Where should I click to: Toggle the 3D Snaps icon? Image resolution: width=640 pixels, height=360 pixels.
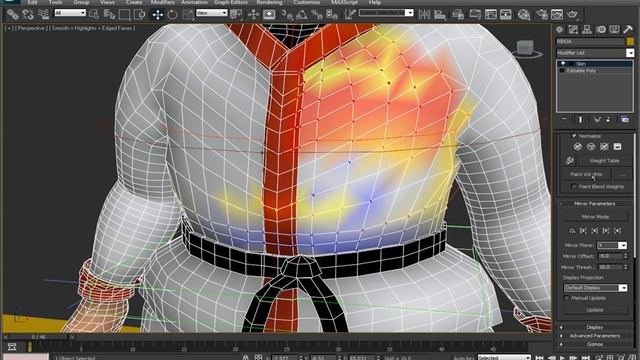[287, 15]
